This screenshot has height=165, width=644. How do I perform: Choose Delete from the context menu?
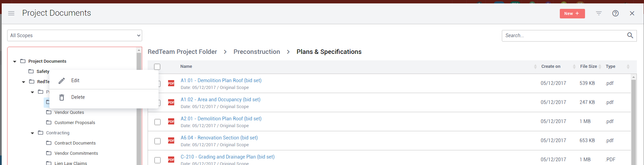pos(78,97)
